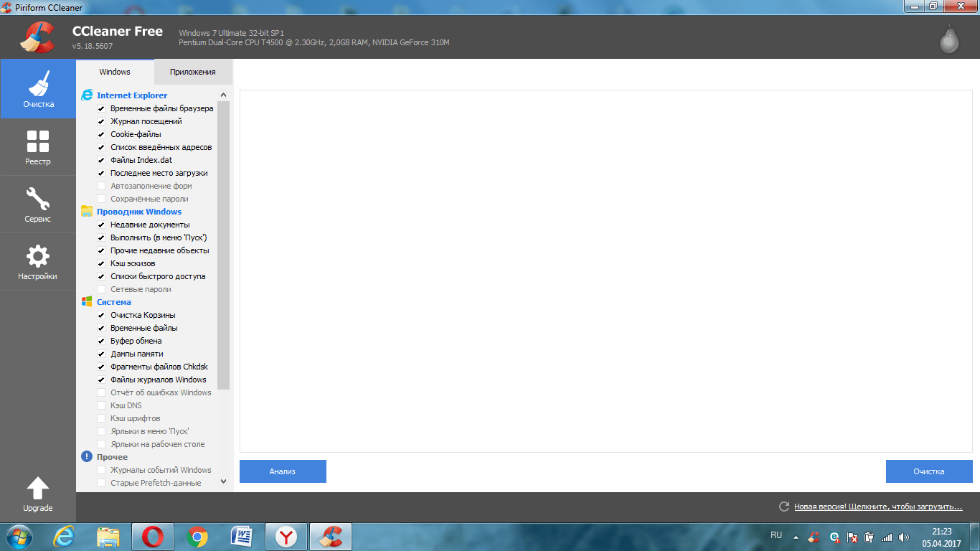Open the Сервис tools section
The image size is (980, 551).
click(x=38, y=204)
